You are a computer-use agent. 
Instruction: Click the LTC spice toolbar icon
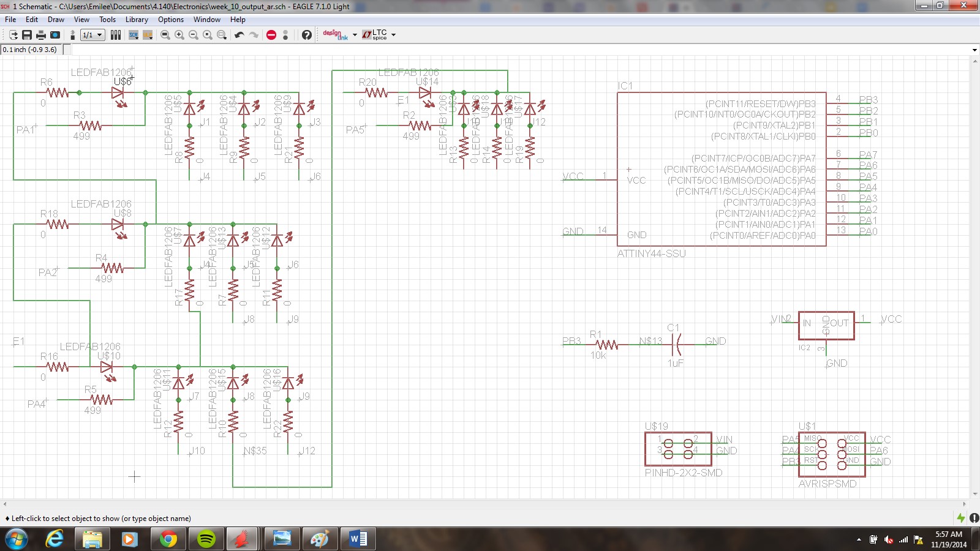coord(375,35)
